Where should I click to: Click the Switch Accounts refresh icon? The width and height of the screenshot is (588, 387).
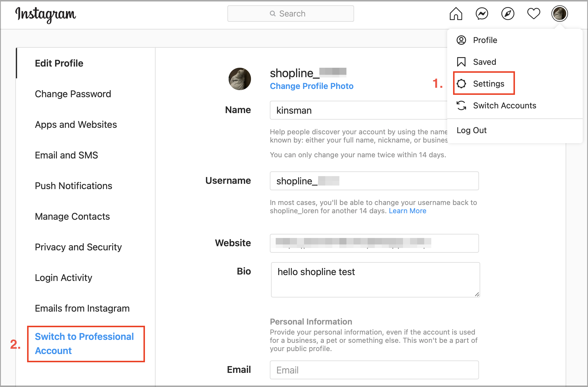coord(461,105)
